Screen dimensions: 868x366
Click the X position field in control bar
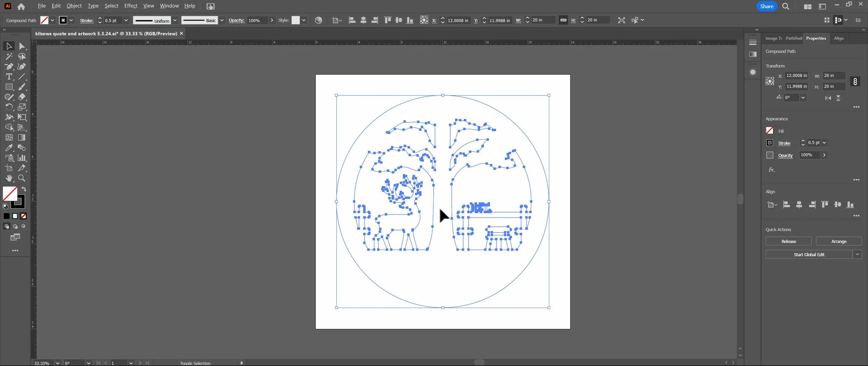coord(458,20)
